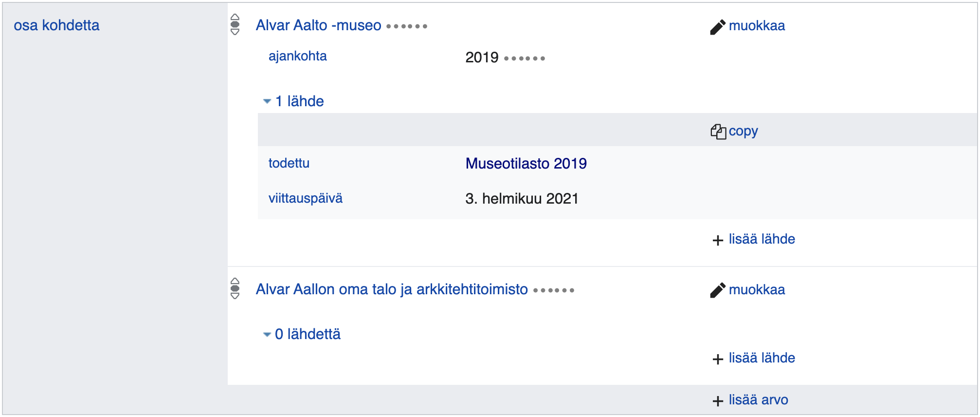Open the osa kohdetta property link
The width and height of the screenshot is (980, 417).
(x=56, y=25)
